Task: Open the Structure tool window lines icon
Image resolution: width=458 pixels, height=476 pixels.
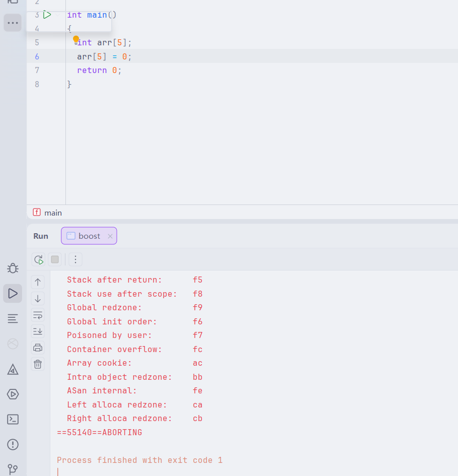Action: [13, 318]
